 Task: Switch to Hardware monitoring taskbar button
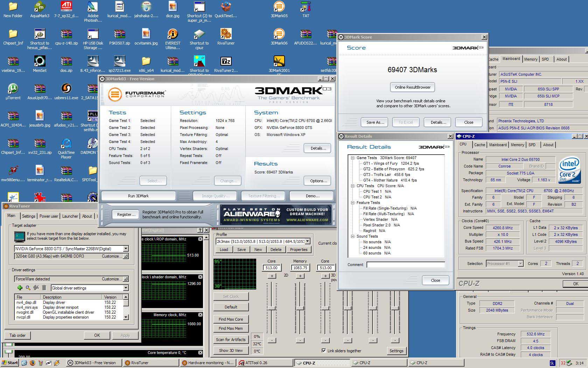[x=208, y=363]
